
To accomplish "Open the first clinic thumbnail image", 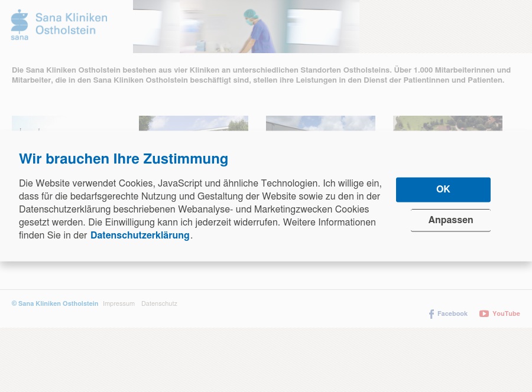I will (66, 123).
